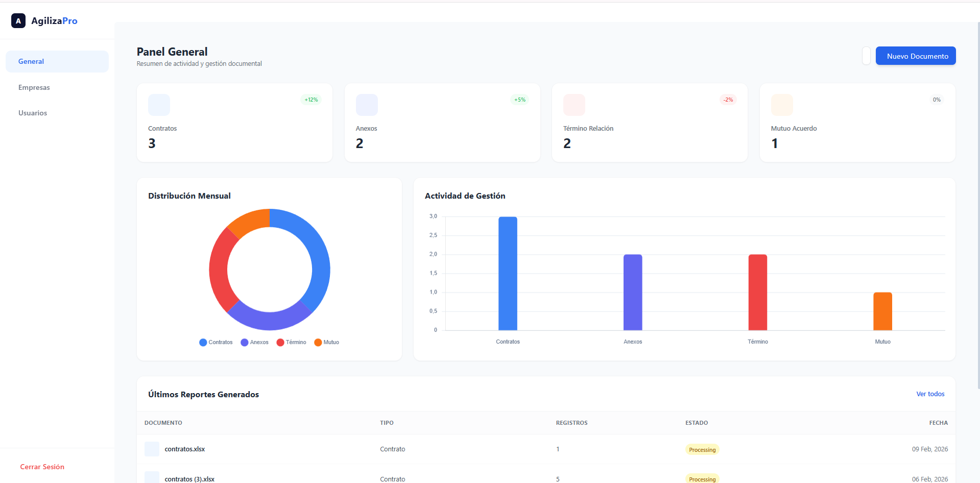Click the Término Relación card icon
This screenshot has width=980, height=483.
574,105
